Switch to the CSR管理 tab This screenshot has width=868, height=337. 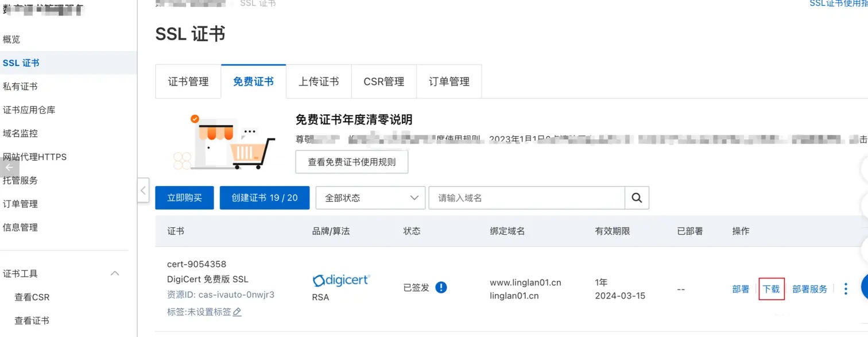[383, 82]
